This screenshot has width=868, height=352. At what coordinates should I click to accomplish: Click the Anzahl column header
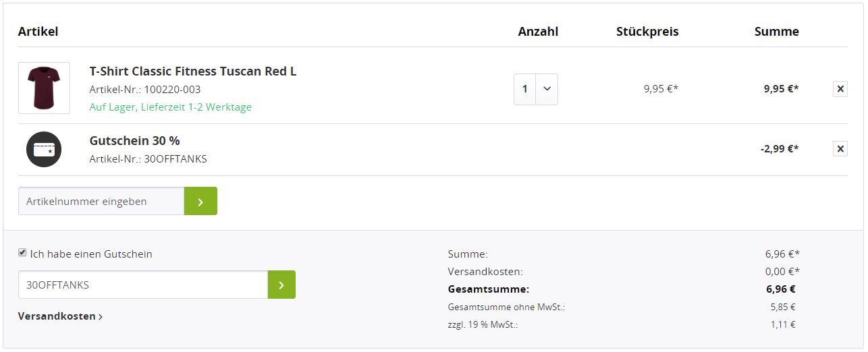538,32
